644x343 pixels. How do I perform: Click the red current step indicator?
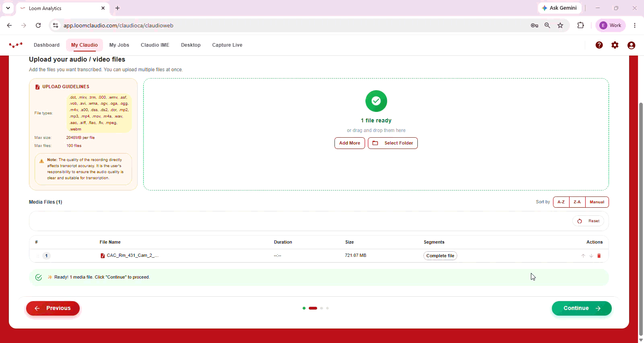point(313,308)
